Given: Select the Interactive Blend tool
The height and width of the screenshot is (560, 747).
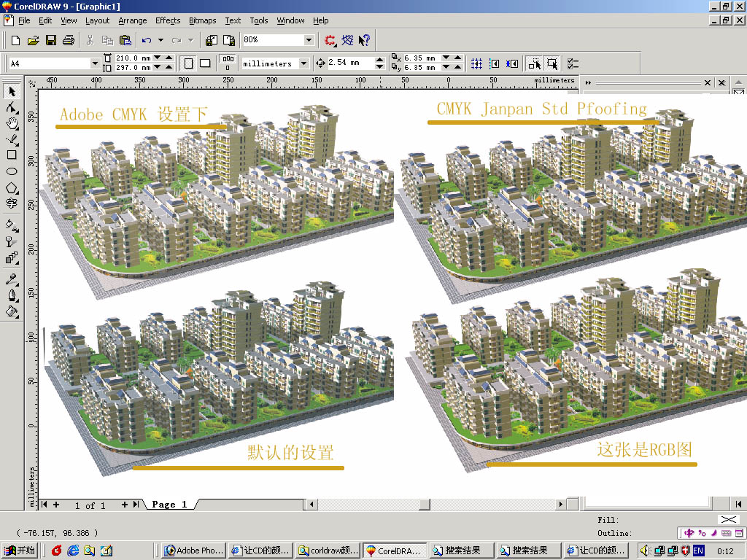Looking at the screenshot, I should pos(12,258).
